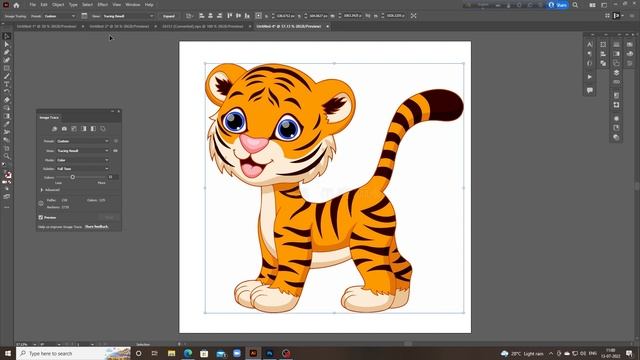Open the Preset dropdown in control bar
Image resolution: width=640 pixels, height=360 pixels.
click(59, 16)
